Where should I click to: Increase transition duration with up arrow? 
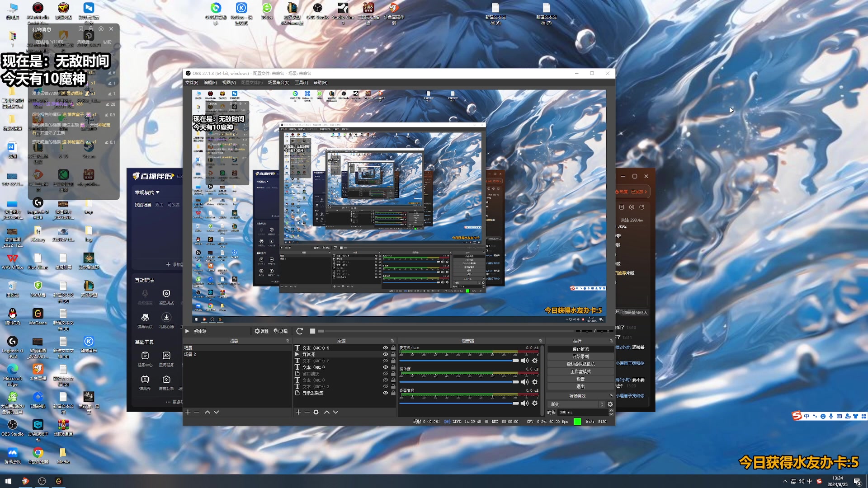pyautogui.click(x=611, y=411)
